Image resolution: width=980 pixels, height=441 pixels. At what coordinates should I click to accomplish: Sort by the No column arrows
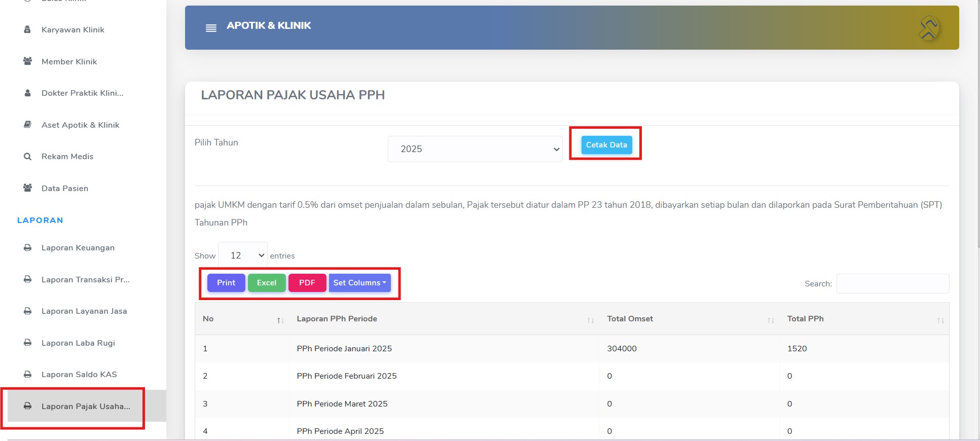280,320
